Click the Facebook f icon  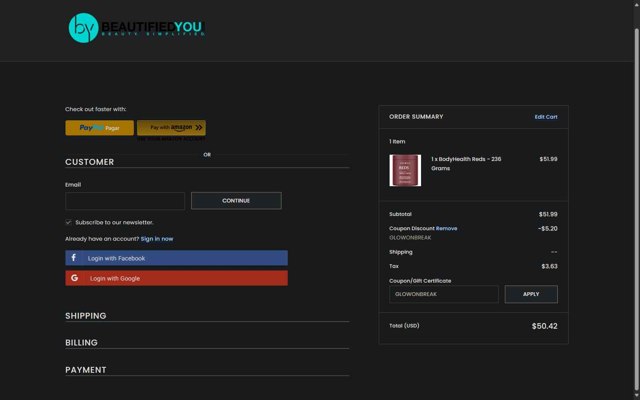(73, 258)
